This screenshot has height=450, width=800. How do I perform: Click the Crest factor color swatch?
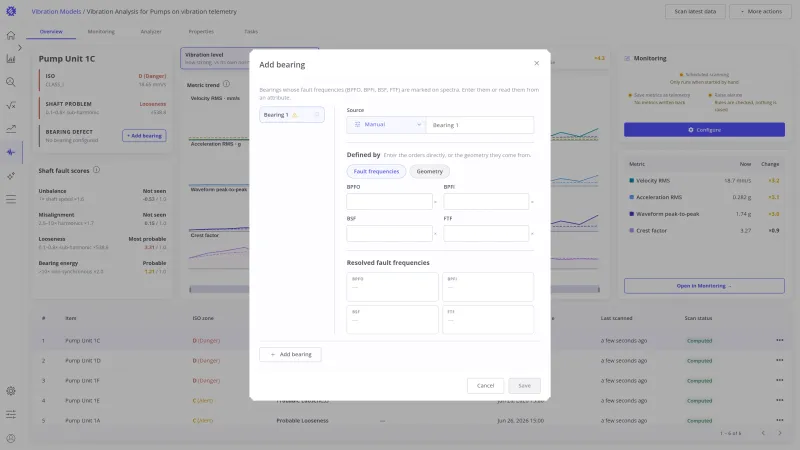632,231
